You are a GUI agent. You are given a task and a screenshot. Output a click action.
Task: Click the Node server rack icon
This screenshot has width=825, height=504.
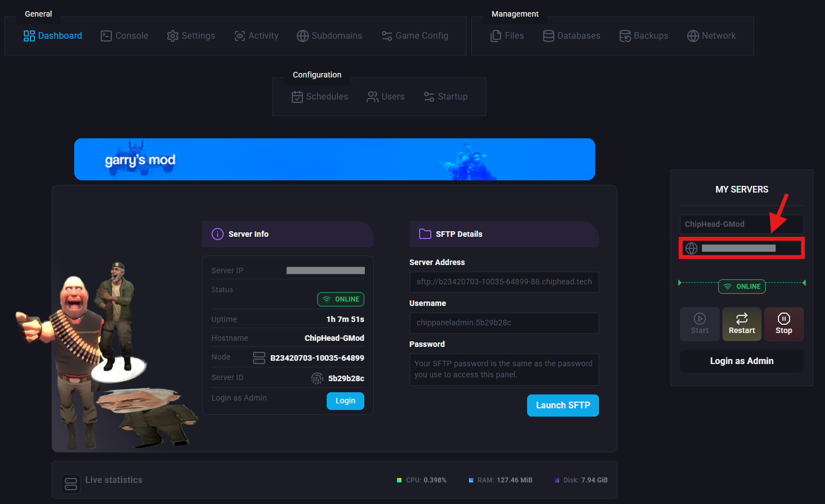[259, 358]
